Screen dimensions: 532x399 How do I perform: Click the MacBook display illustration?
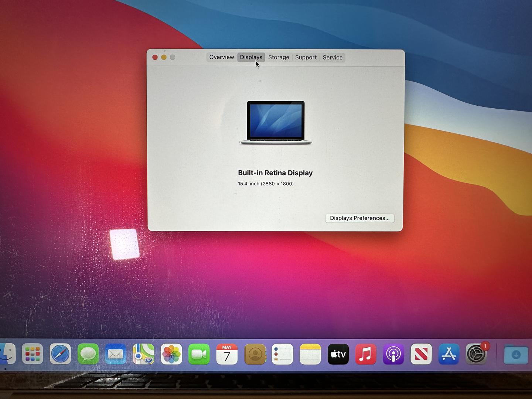point(276,122)
